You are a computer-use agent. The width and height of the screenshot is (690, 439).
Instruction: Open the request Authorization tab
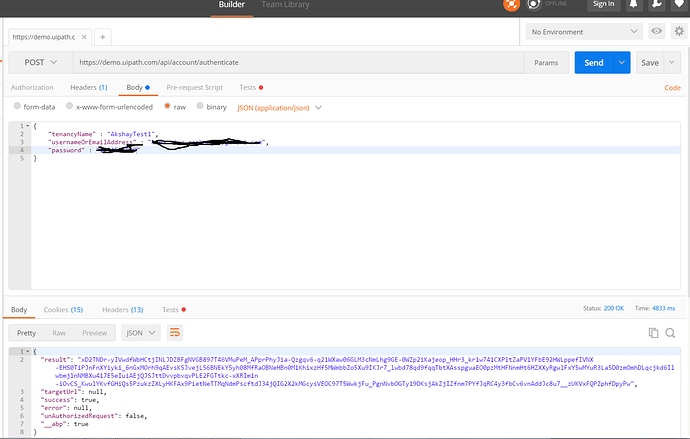[32, 87]
